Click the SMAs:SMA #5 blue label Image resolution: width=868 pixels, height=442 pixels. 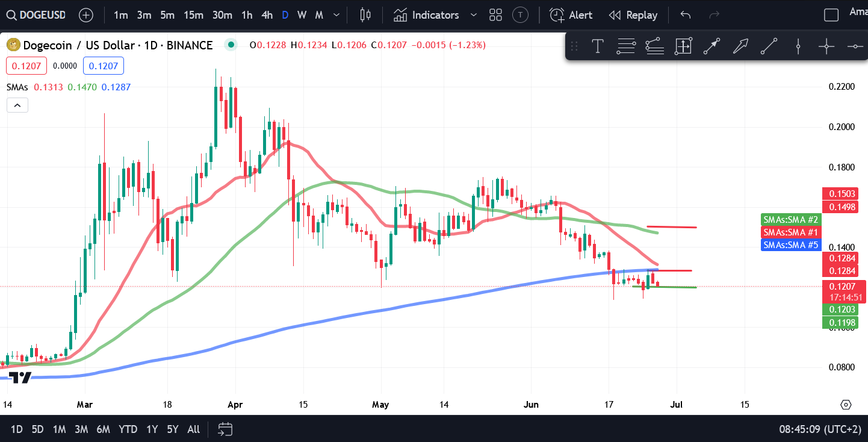point(790,245)
